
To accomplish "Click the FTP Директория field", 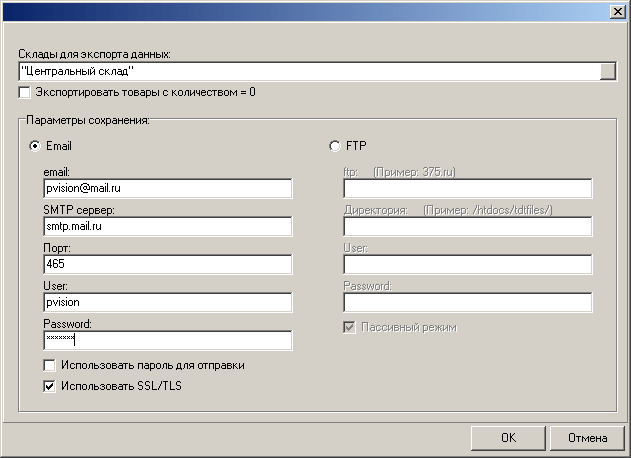I will 467,226.
